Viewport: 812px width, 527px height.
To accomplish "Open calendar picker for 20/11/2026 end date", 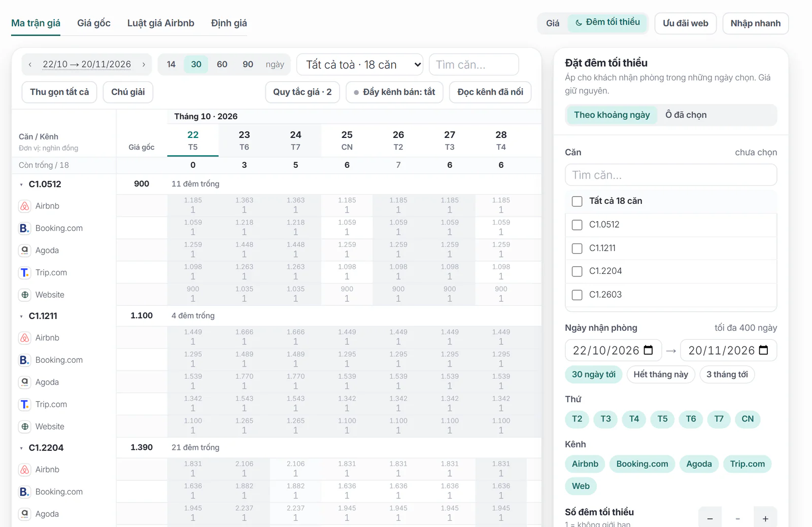I will [764, 350].
